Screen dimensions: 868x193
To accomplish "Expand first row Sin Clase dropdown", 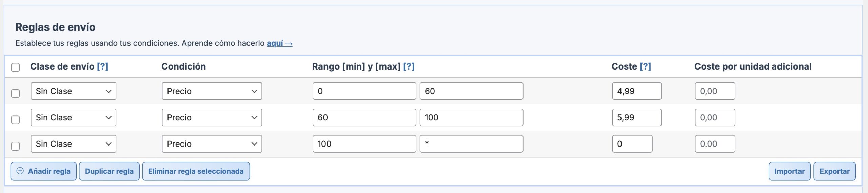I will click(x=73, y=91).
